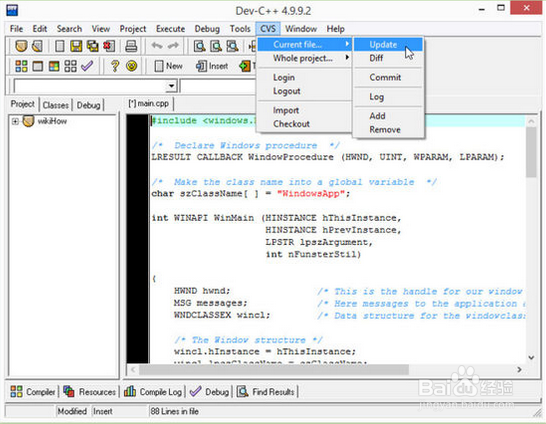Screen dimensions: 546x424
Task: Choose Update in CVS submenu
Action: point(388,45)
